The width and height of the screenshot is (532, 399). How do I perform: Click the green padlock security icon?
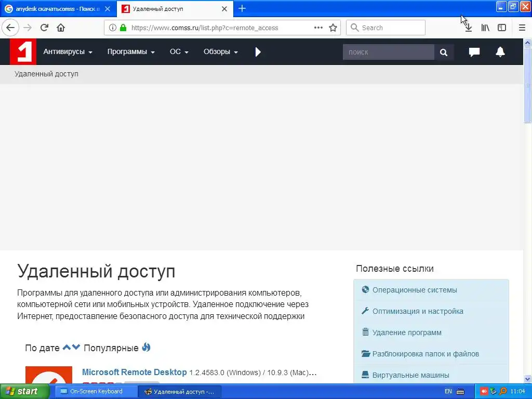[123, 28]
